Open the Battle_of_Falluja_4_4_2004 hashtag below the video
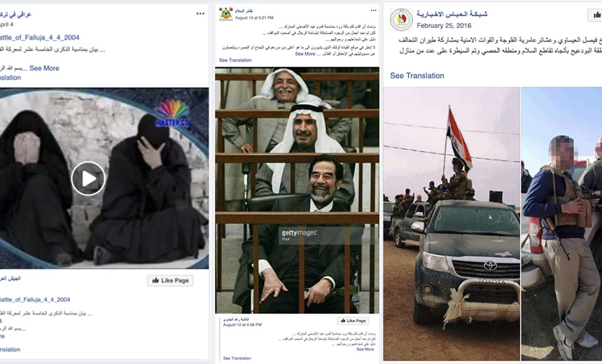Image resolution: width=602 pixels, height=364 pixels. pos(34,300)
